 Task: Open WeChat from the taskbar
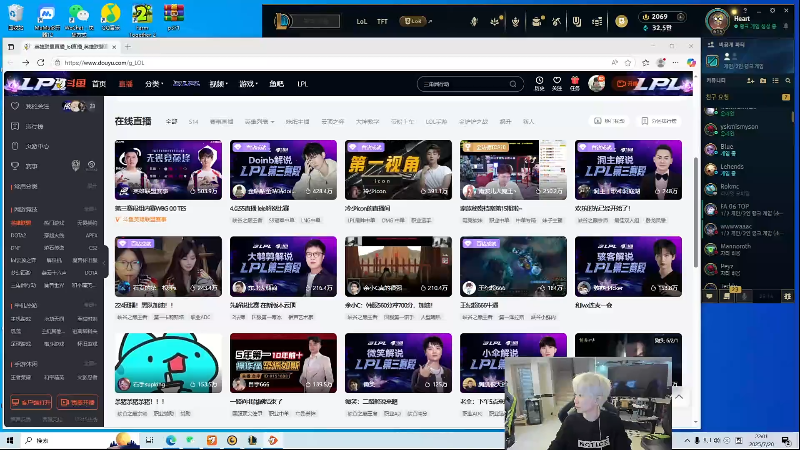(x=190, y=440)
